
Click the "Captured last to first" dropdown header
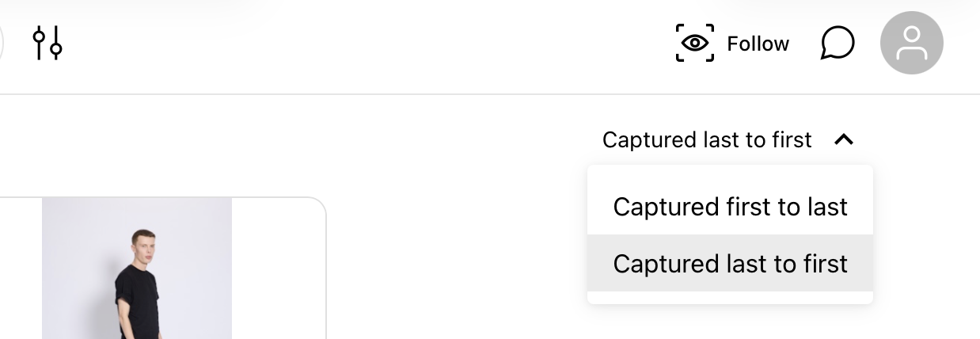tap(728, 140)
